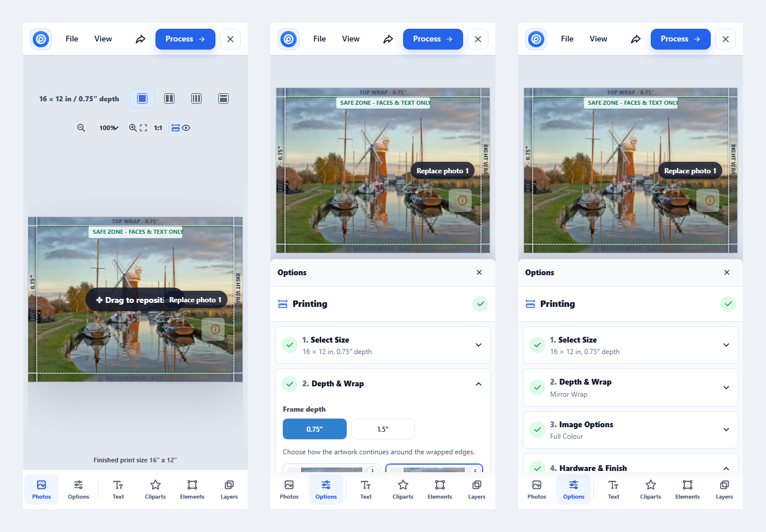Click Replace photo 1 in the right screen
The image size is (766, 532).
pyautogui.click(x=690, y=171)
